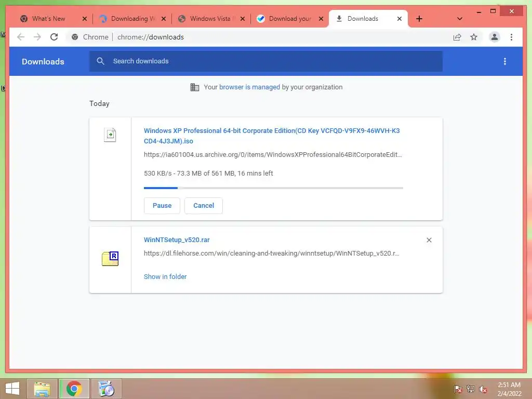Bookmark this tab with the star icon
The height and width of the screenshot is (399, 532).
click(x=474, y=37)
